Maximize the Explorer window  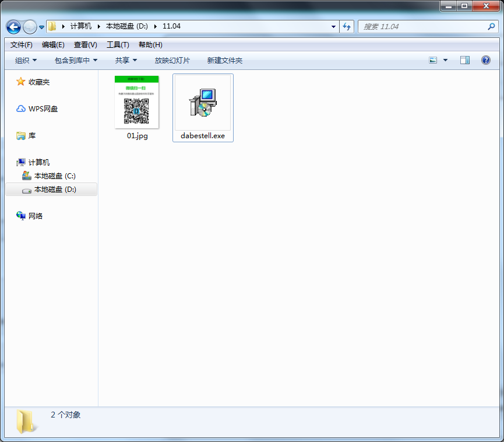click(464, 6)
